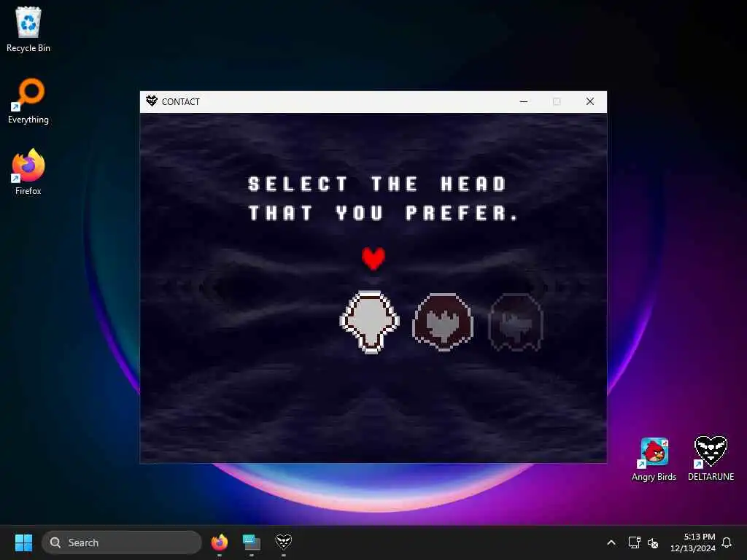This screenshot has height=560, width=747.
Task: Click the CONTACT window title icon
Action: point(152,101)
